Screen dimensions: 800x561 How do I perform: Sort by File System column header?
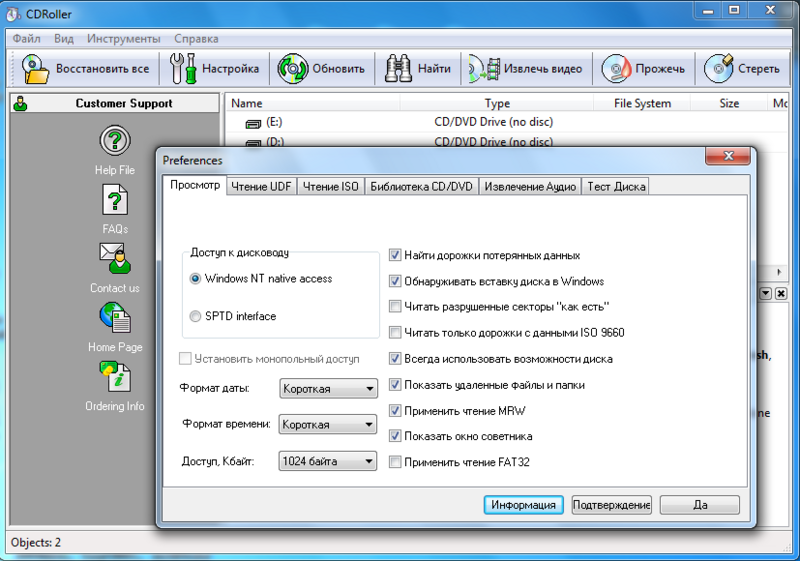pos(642,103)
